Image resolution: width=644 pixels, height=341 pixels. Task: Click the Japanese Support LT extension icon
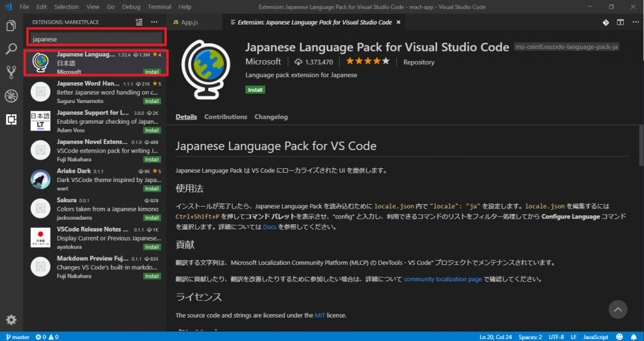point(41,121)
